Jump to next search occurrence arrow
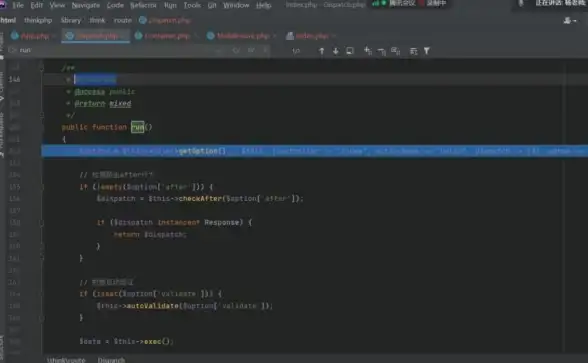 tap(336, 51)
